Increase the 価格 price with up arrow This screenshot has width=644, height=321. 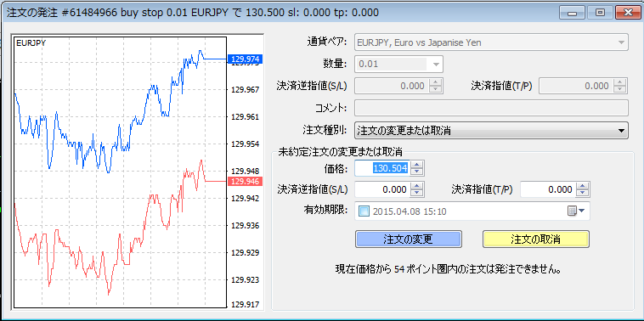coord(417,165)
